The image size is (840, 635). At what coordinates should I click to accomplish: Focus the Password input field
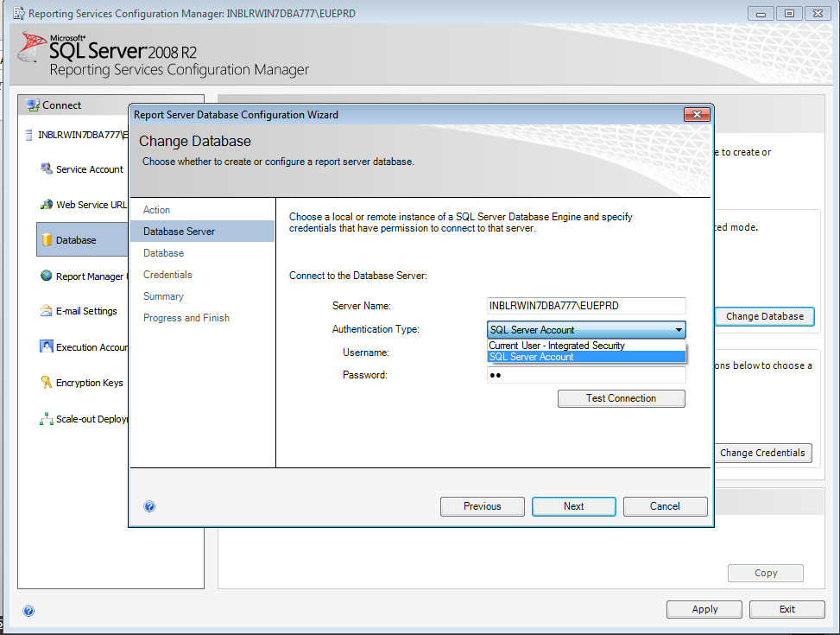[586, 375]
